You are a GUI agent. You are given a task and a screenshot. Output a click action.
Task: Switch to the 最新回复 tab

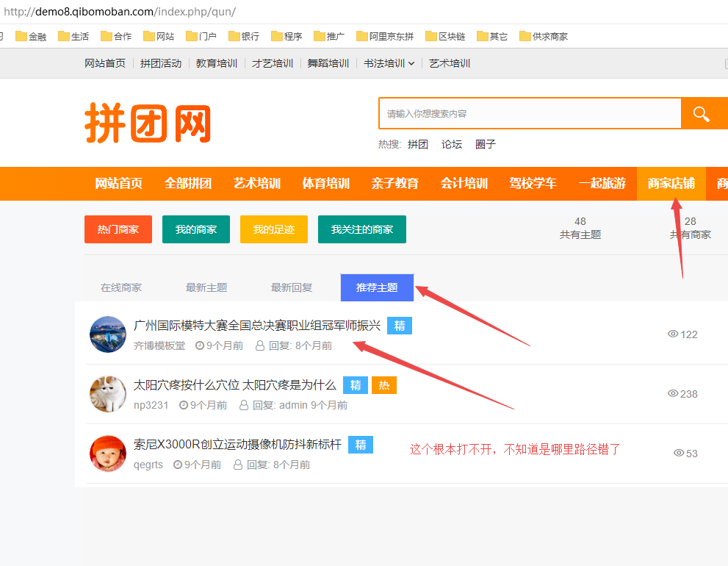point(292,287)
